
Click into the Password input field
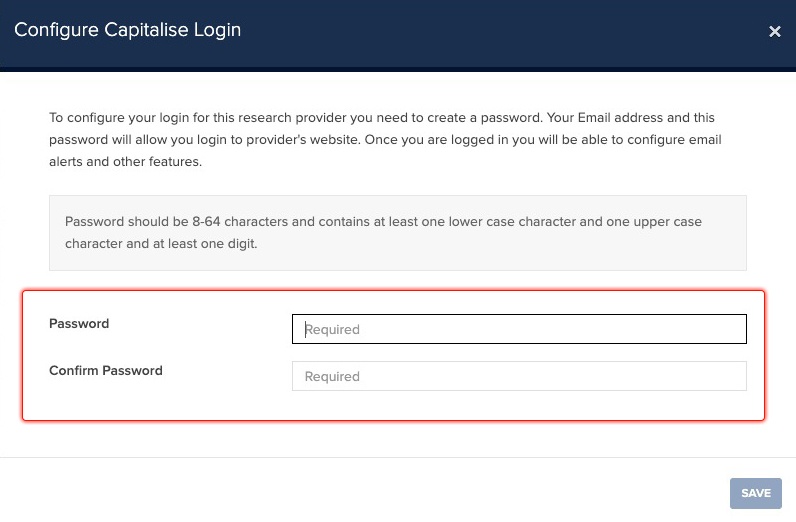point(519,329)
